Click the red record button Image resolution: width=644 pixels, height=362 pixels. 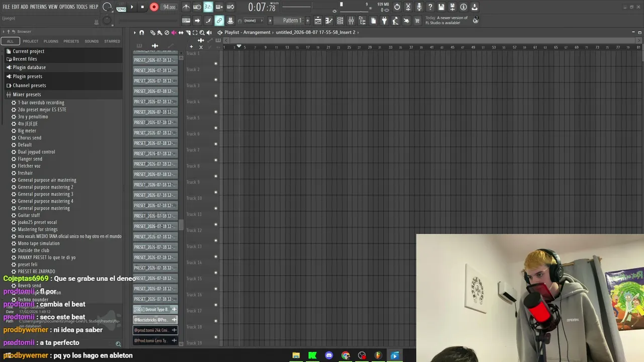[x=154, y=7]
